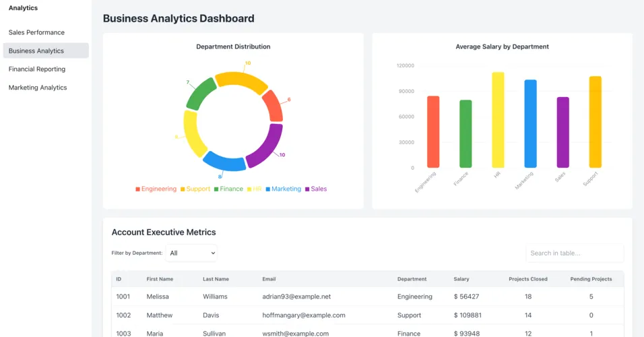Toggle HR legend entry in donut chart
The height and width of the screenshot is (337, 644).
click(254, 189)
